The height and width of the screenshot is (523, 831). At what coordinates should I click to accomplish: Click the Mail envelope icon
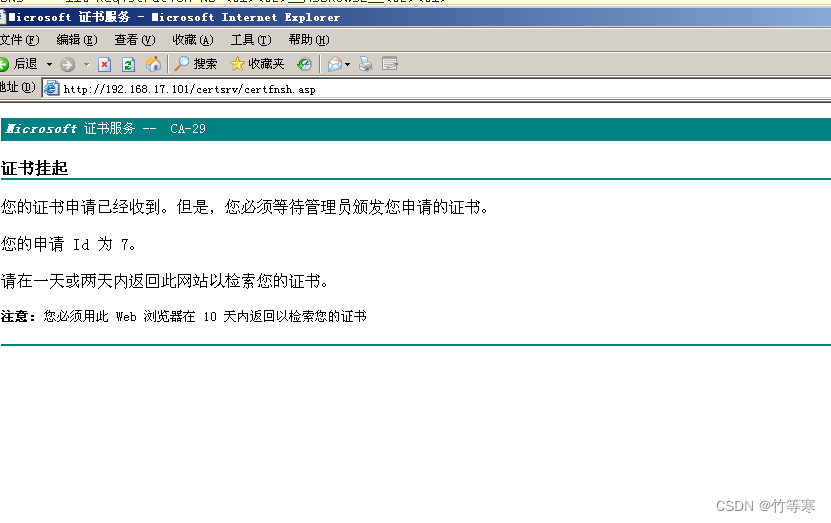tap(334, 65)
